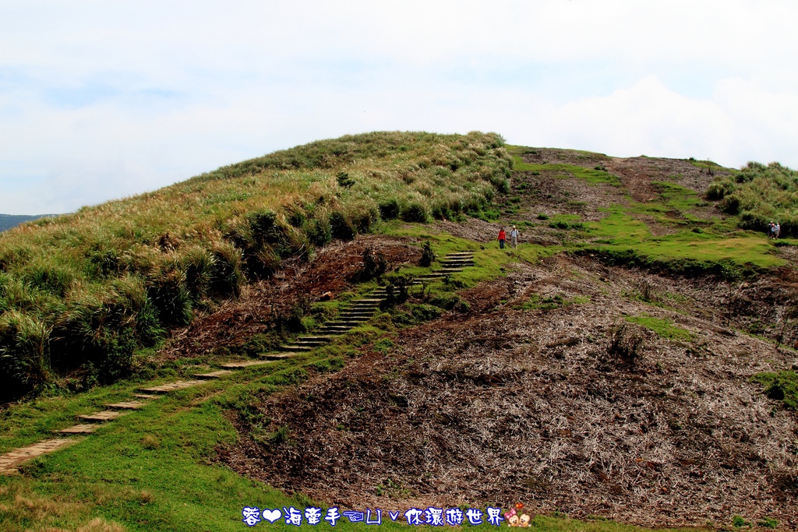Click the flat stone path at bottom left
798x532 pixels.
click(x=31, y=452)
